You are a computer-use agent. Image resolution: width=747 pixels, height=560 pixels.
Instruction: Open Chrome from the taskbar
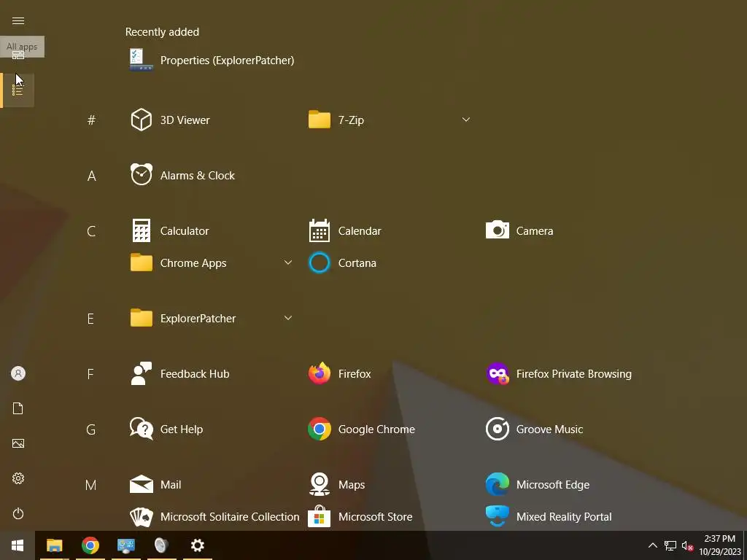[90, 545]
